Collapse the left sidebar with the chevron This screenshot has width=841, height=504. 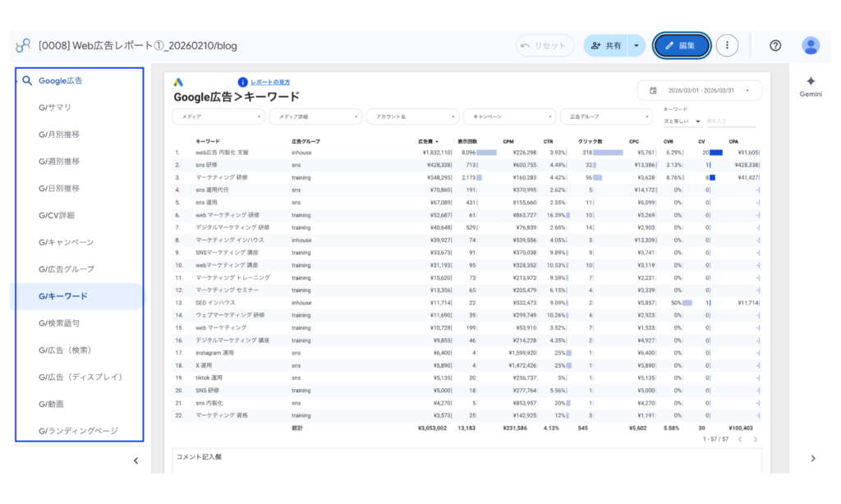136,460
